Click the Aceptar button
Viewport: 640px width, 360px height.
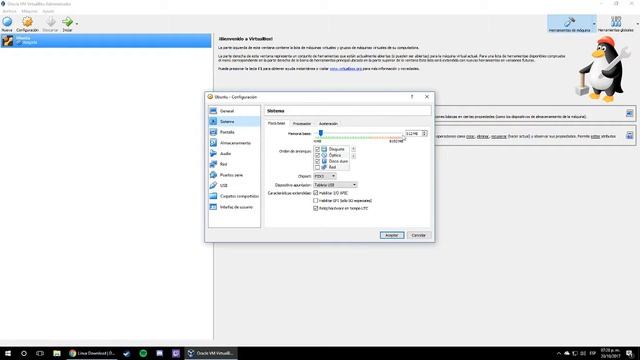392,235
